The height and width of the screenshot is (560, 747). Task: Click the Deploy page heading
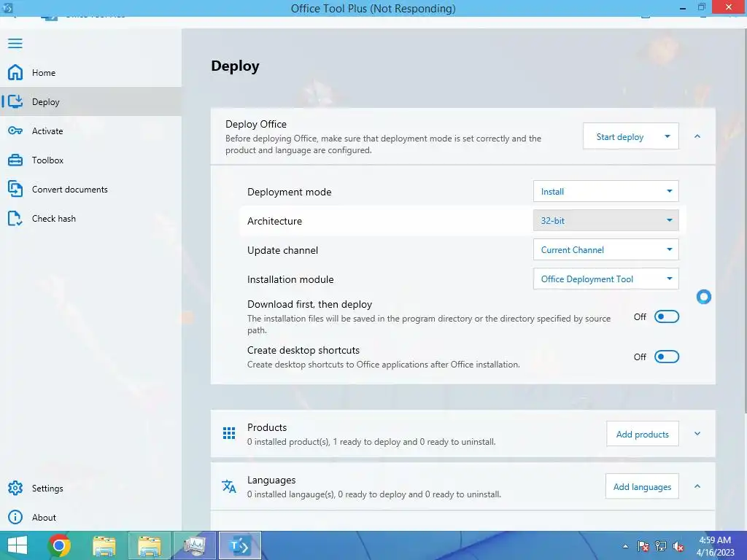click(x=236, y=66)
